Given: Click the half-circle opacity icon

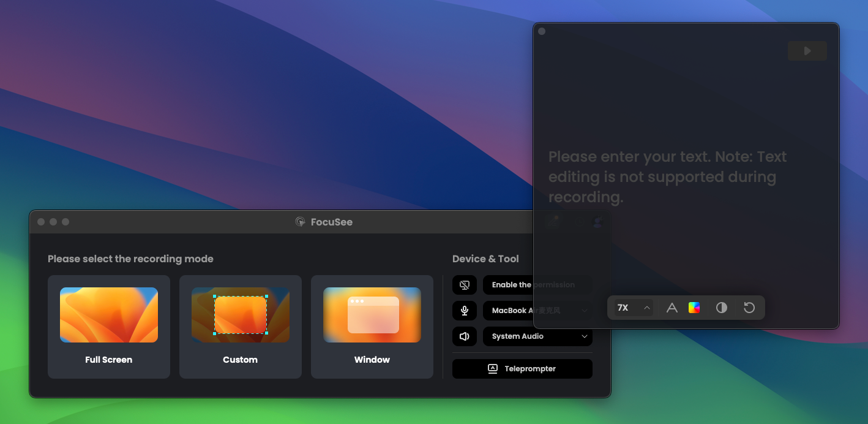Looking at the screenshot, I should point(722,308).
